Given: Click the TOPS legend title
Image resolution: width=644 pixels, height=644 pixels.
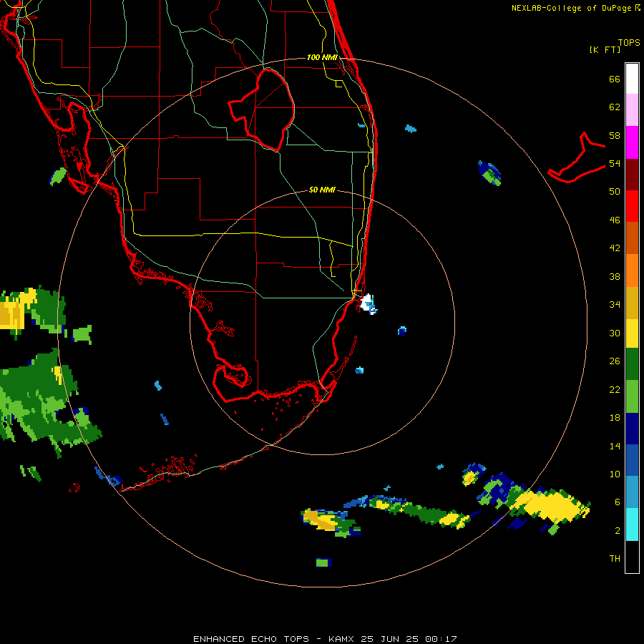Looking at the screenshot, I should 629,42.
